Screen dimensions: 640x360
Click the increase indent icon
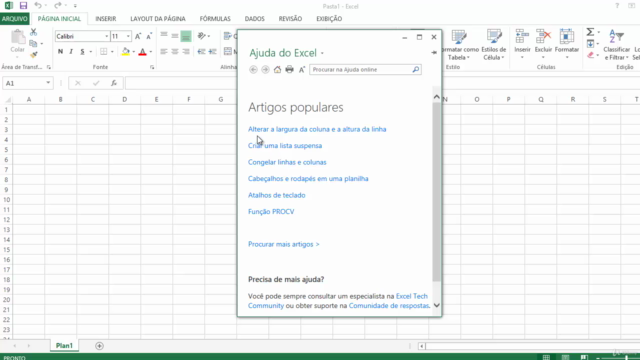click(x=212, y=51)
